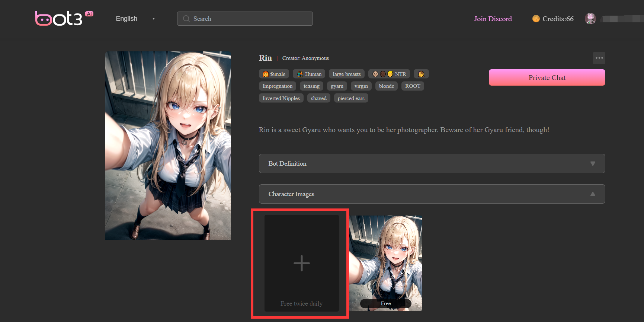Select the virgin tag
The image size is (644, 322).
coord(361,86)
